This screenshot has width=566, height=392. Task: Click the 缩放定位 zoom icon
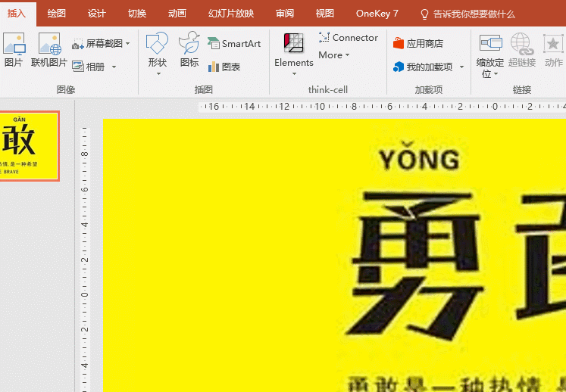490,44
